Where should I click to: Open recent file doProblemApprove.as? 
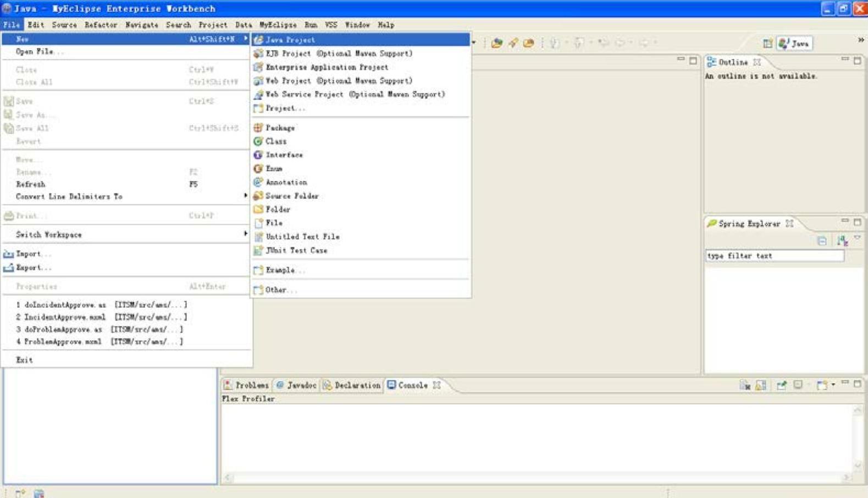pyautogui.click(x=126, y=329)
